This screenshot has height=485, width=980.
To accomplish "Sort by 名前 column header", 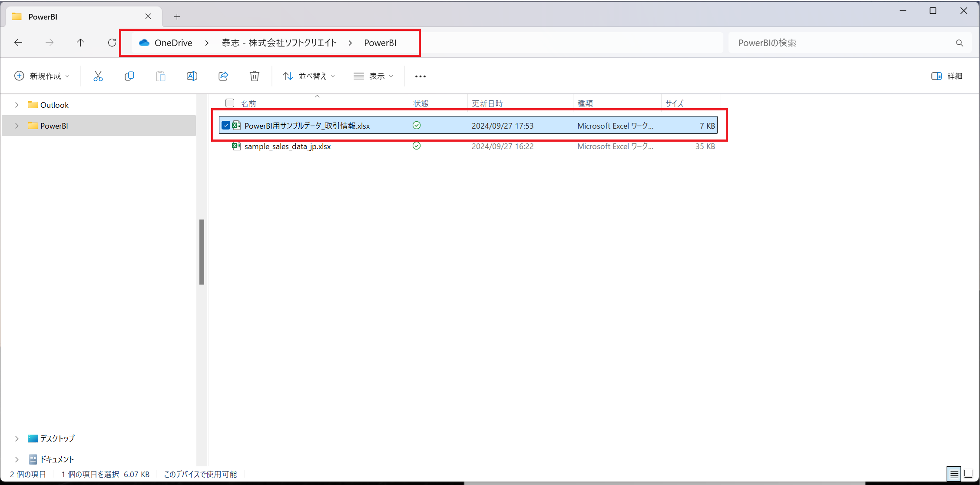I will [x=248, y=103].
